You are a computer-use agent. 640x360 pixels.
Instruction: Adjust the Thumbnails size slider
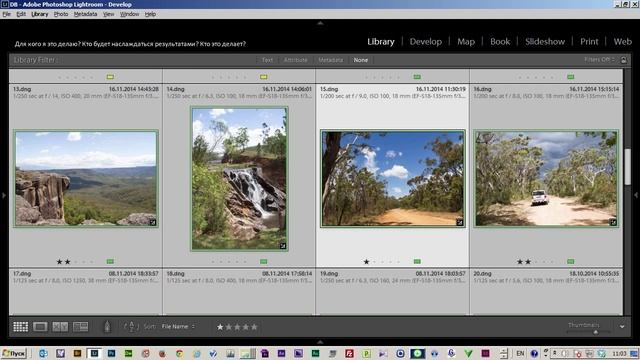(x=596, y=332)
